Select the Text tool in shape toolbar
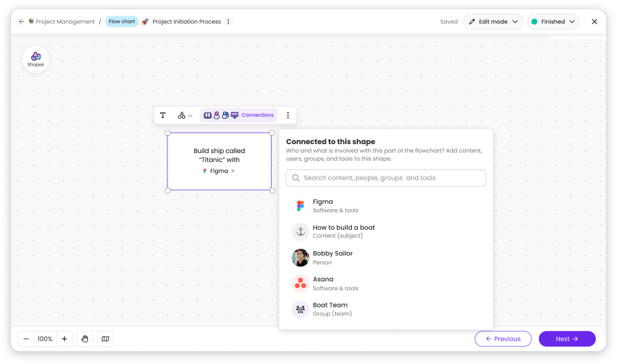This screenshot has height=364, width=617. 163,115
